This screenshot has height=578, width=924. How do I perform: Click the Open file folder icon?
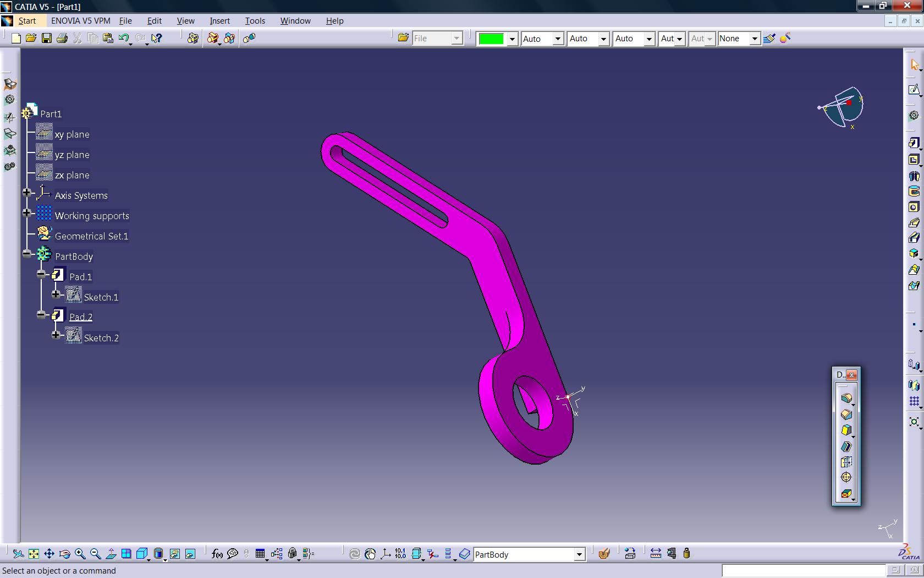pyautogui.click(x=31, y=38)
